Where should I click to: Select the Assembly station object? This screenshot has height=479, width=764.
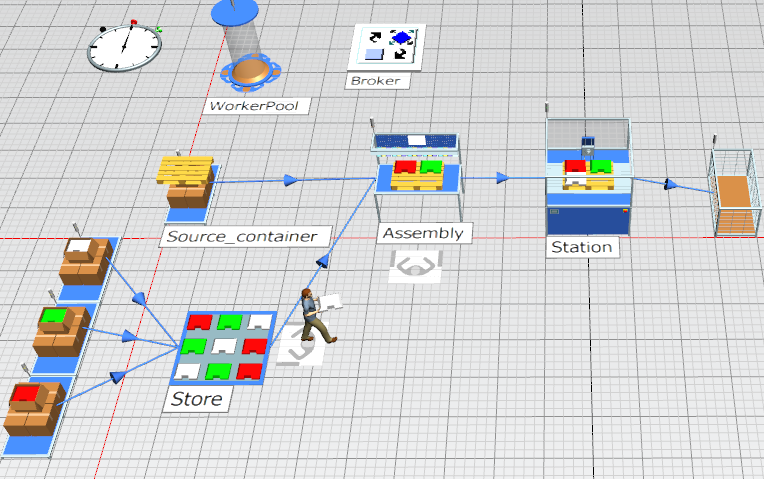417,172
